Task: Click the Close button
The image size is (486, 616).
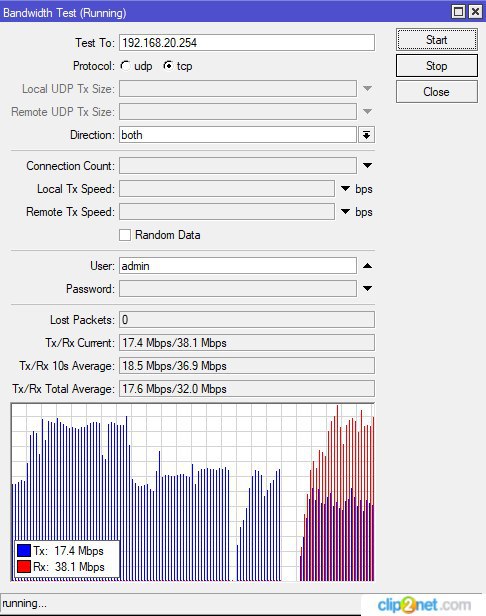Action: click(436, 92)
